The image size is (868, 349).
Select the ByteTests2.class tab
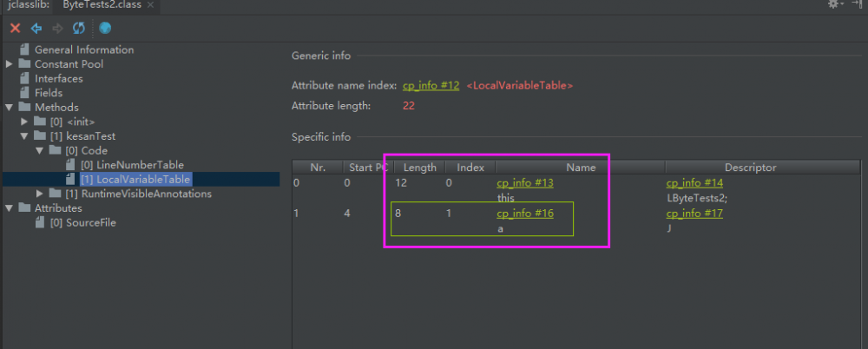108,5
